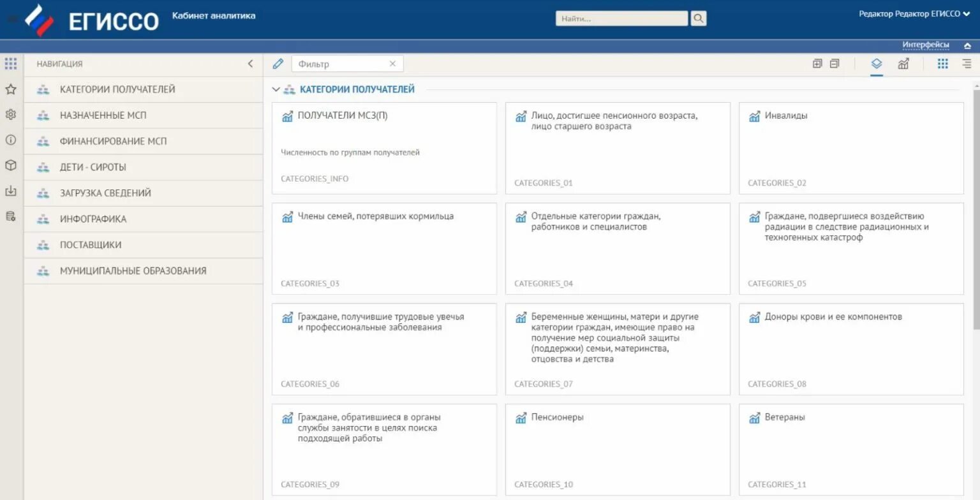
Task: Switch to list view
Action: tap(967, 64)
